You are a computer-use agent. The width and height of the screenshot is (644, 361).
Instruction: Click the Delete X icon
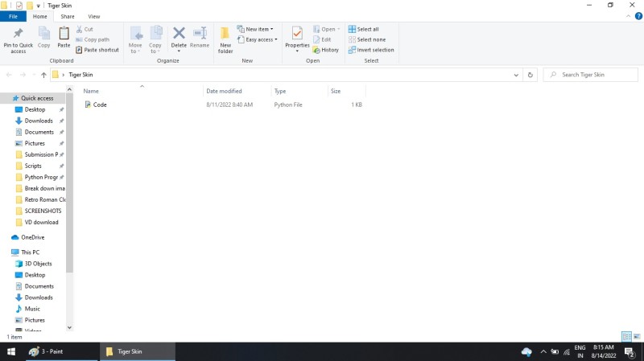click(179, 33)
